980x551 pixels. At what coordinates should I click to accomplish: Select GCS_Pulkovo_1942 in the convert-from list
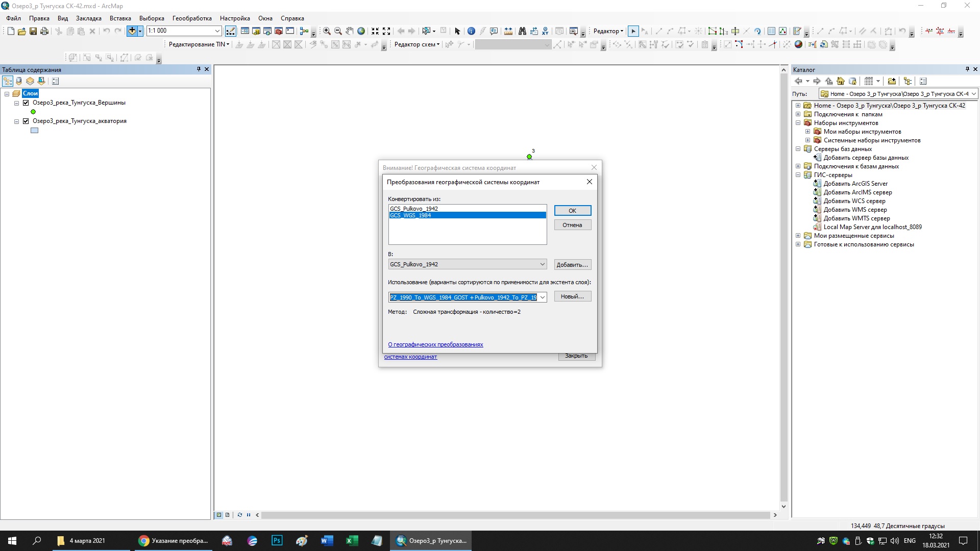pos(414,209)
